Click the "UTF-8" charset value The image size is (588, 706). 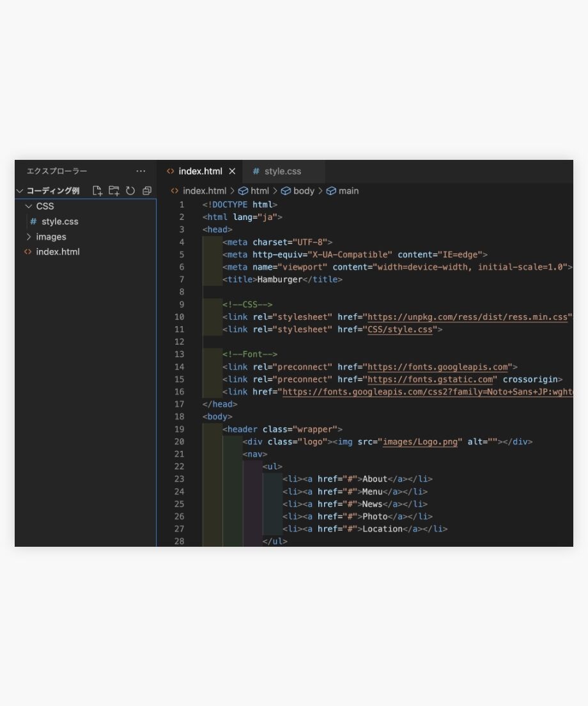[310, 242]
